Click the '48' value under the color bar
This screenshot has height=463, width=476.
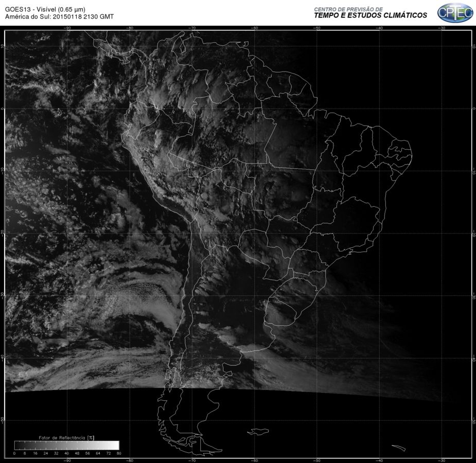tap(77, 453)
